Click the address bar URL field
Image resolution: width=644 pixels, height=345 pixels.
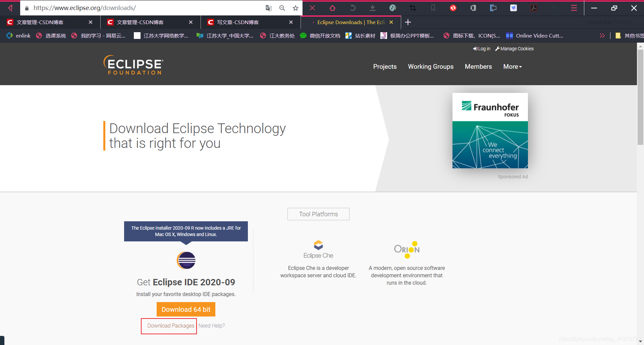click(144, 8)
